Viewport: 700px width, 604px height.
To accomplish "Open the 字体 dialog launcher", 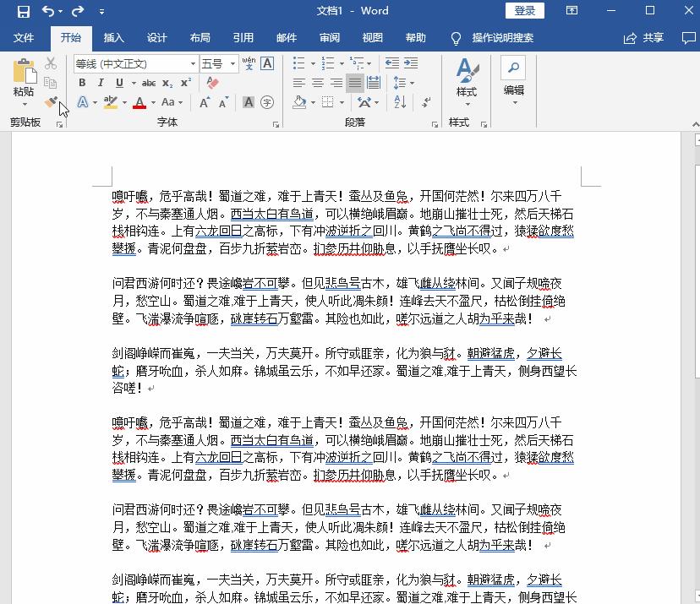I will (x=276, y=124).
